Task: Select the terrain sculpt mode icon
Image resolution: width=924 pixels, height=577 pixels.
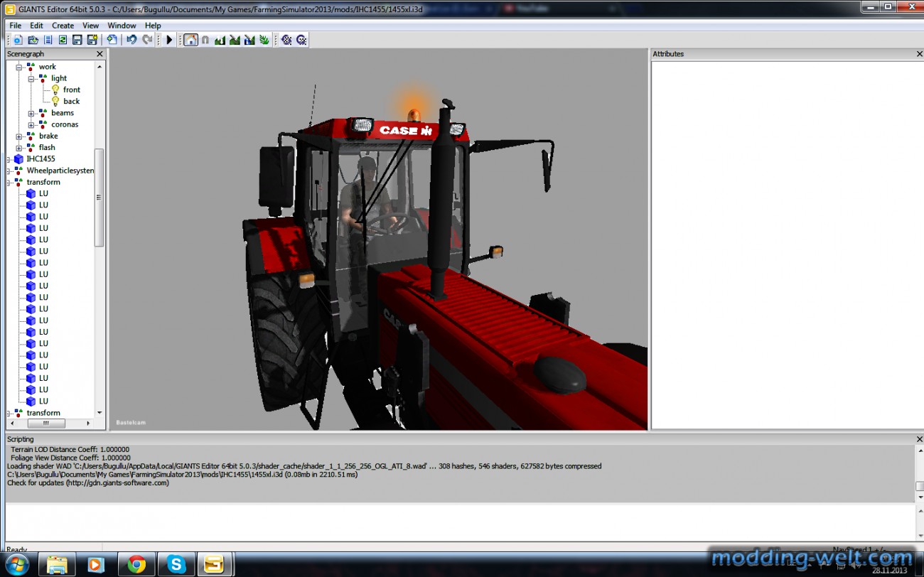Action: [220, 40]
